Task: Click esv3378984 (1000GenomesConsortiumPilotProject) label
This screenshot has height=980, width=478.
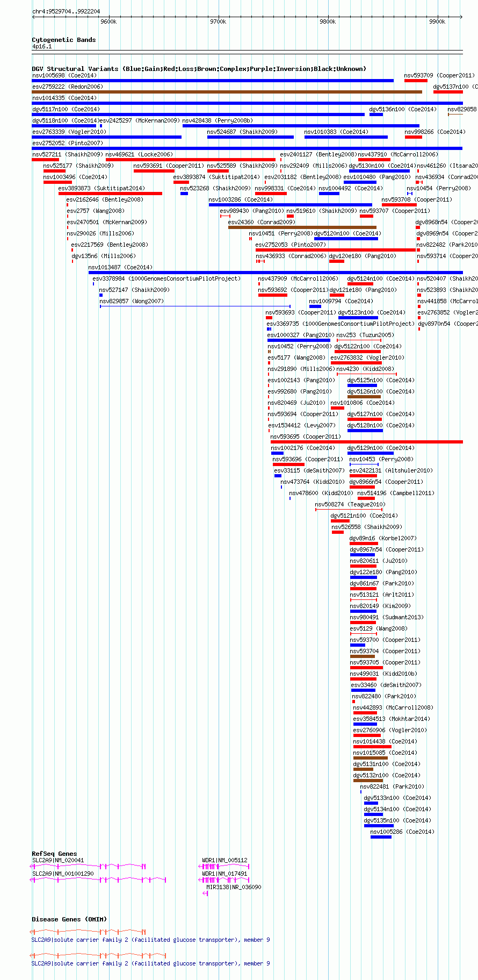Action: (x=166, y=278)
